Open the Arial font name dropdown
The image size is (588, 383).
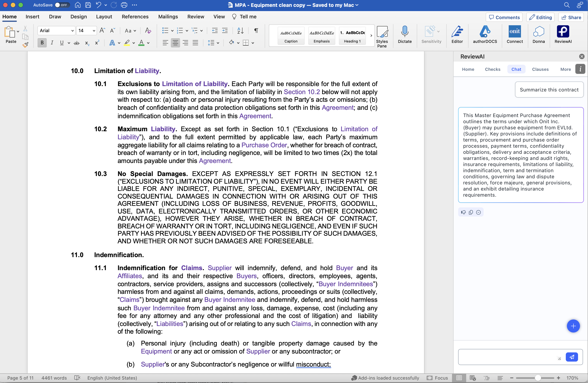72,31
